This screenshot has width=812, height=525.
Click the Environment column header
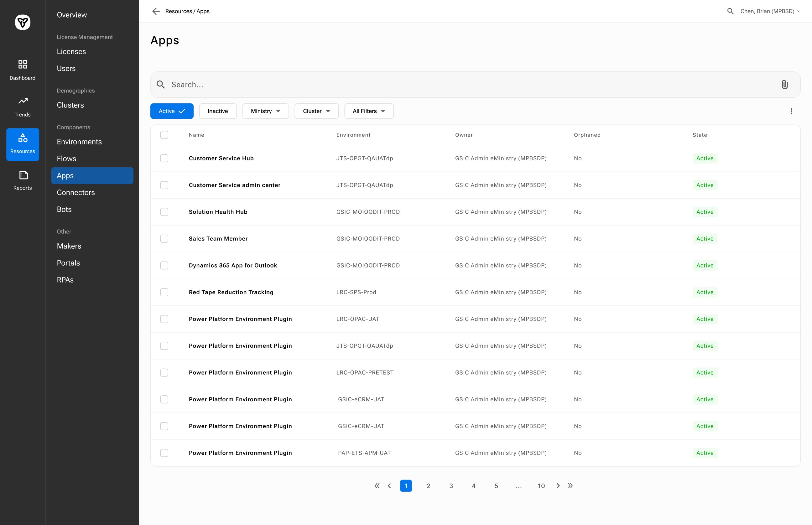click(x=353, y=135)
